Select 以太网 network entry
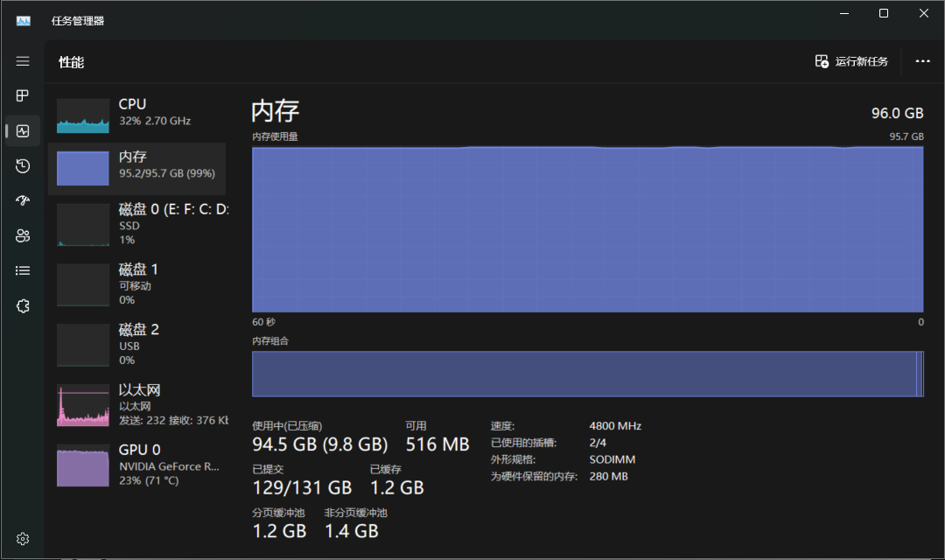 click(x=137, y=405)
